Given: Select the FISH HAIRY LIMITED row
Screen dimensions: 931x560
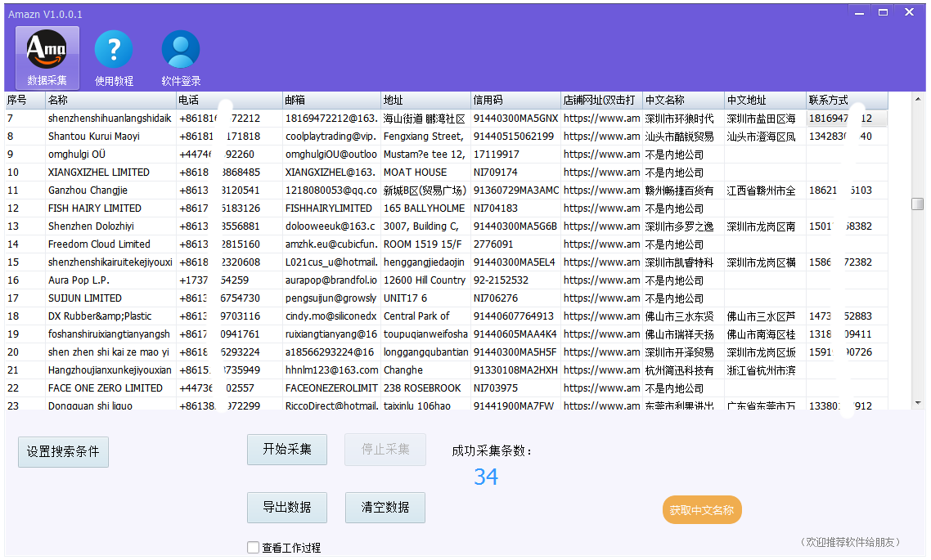Looking at the screenshot, I should point(94,208).
